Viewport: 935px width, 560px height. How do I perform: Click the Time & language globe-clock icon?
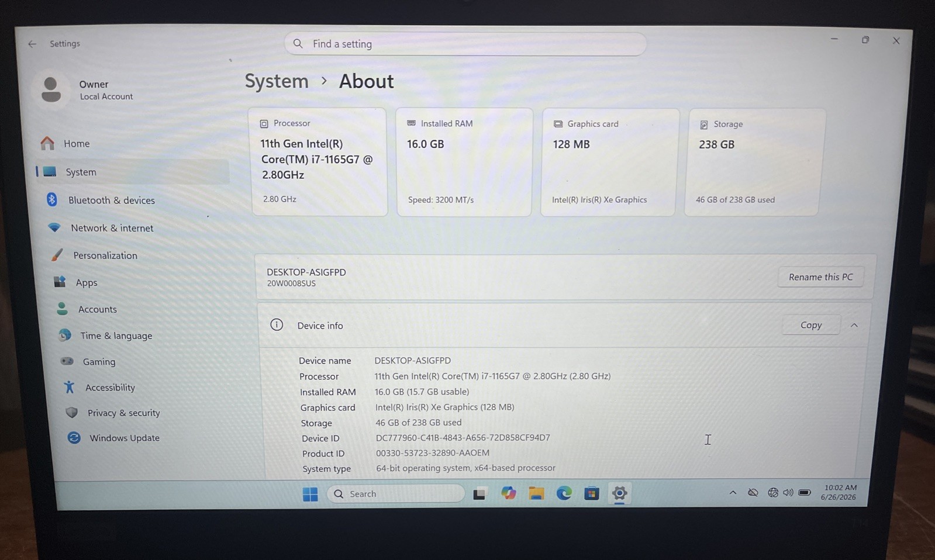(65, 336)
